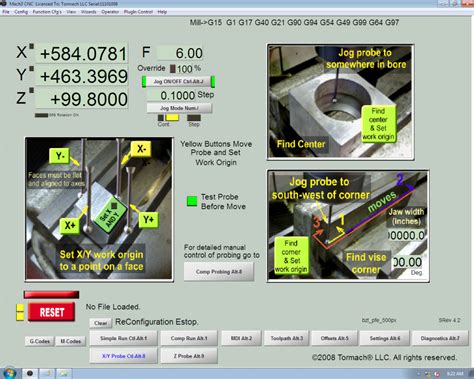This screenshot has width=474, height=379.
Task: Click the SRev 4.2 revision label
Action: (x=449, y=320)
